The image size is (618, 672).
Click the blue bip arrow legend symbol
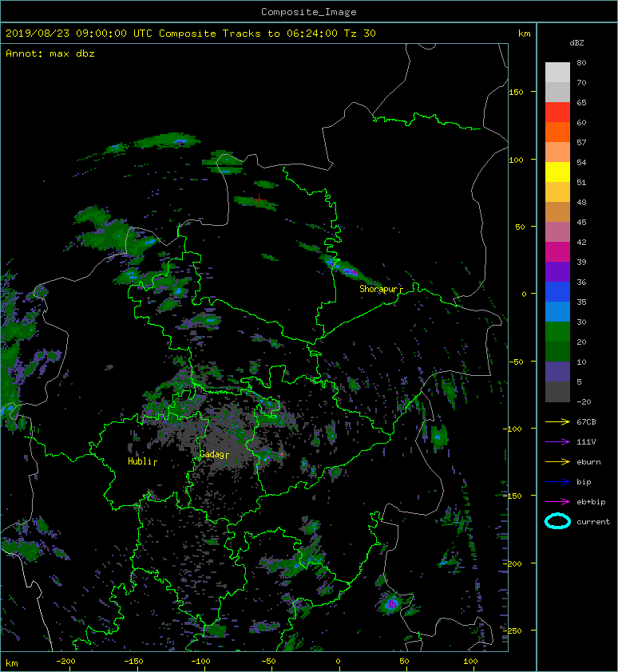tap(557, 482)
